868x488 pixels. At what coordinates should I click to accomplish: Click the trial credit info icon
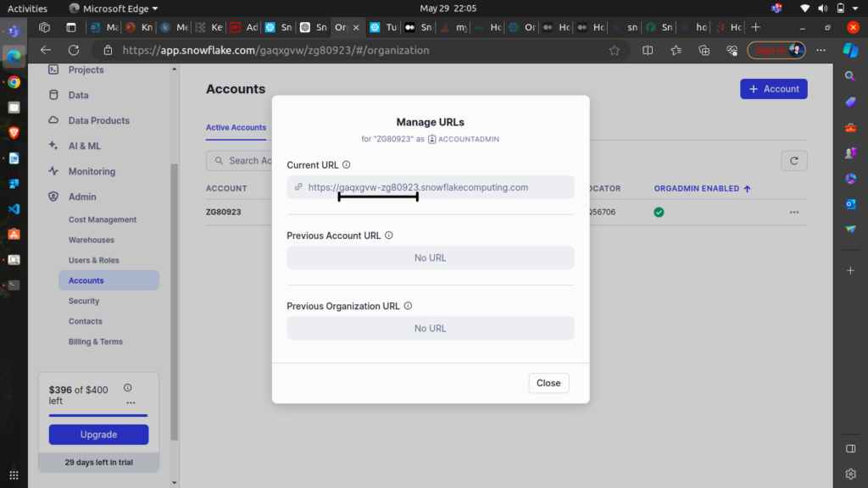tap(127, 388)
